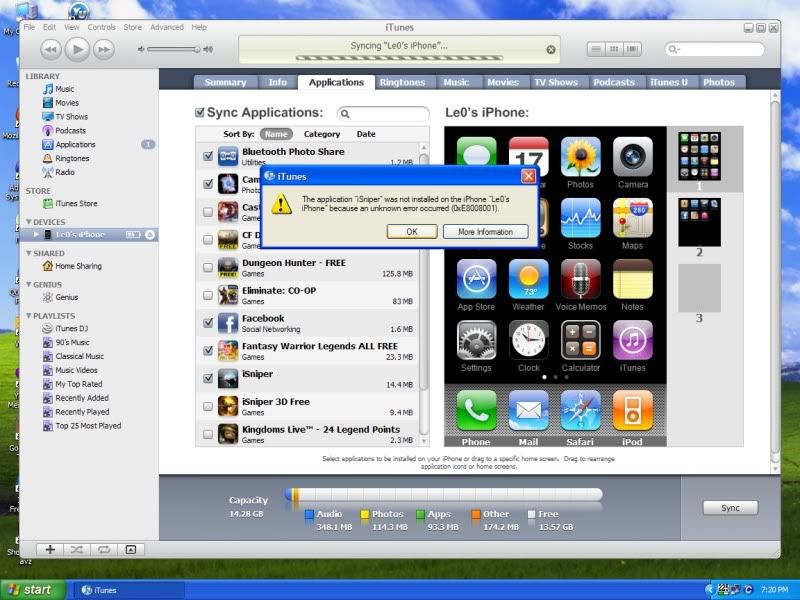Open the Advanced menu
The width and height of the screenshot is (800, 600).
(x=166, y=27)
